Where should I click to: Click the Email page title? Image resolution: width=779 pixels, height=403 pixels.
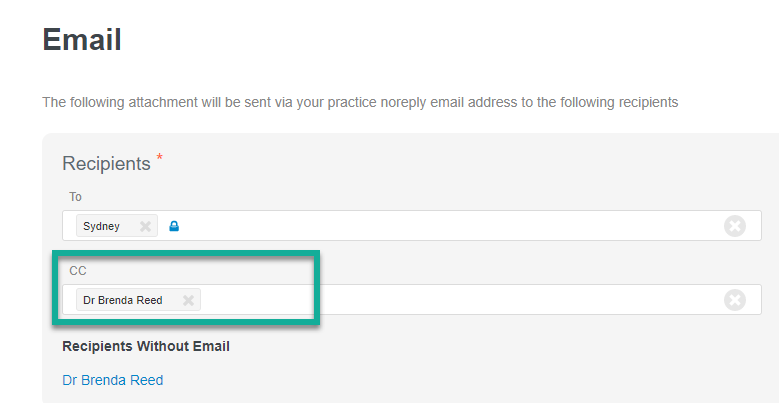click(82, 39)
